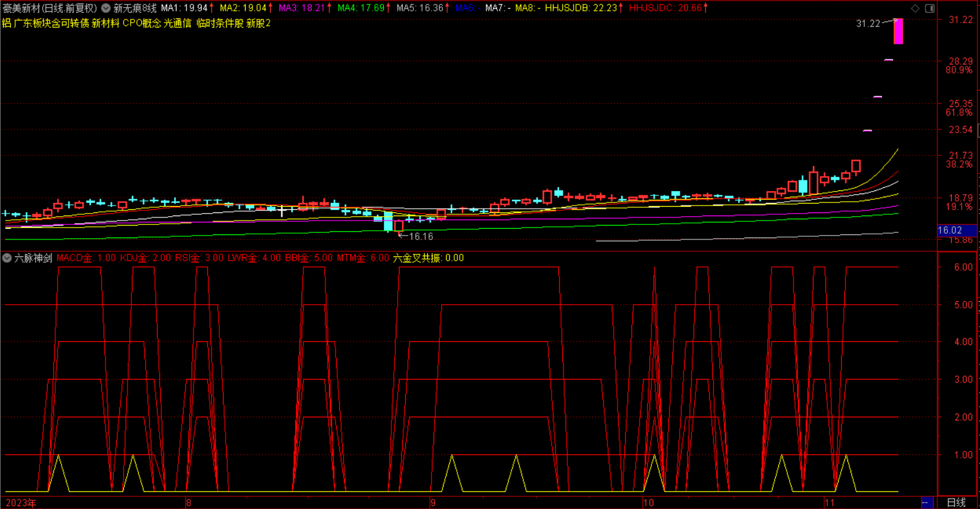Open the 新材料 concept tag
The height and width of the screenshot is (509, 980).
[106, 23]
